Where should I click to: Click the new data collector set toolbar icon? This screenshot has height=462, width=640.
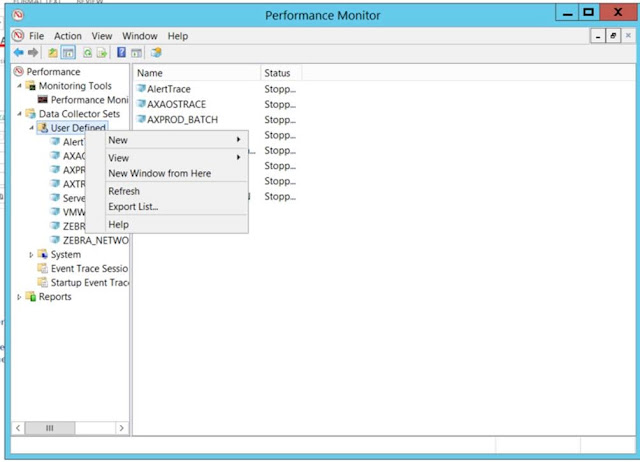(x=156, y=52)
